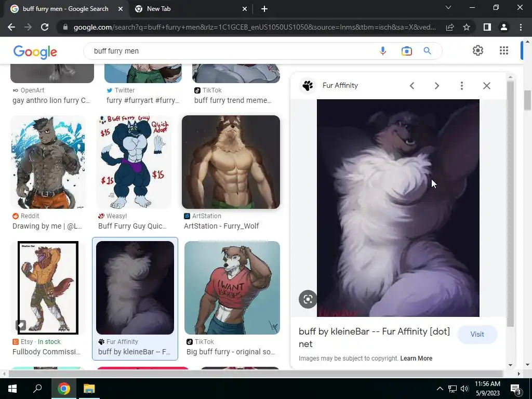The image size is (532, 399).
Task: Open the TikTok Big buff furry thumbnail
Action: coord(232,288)
